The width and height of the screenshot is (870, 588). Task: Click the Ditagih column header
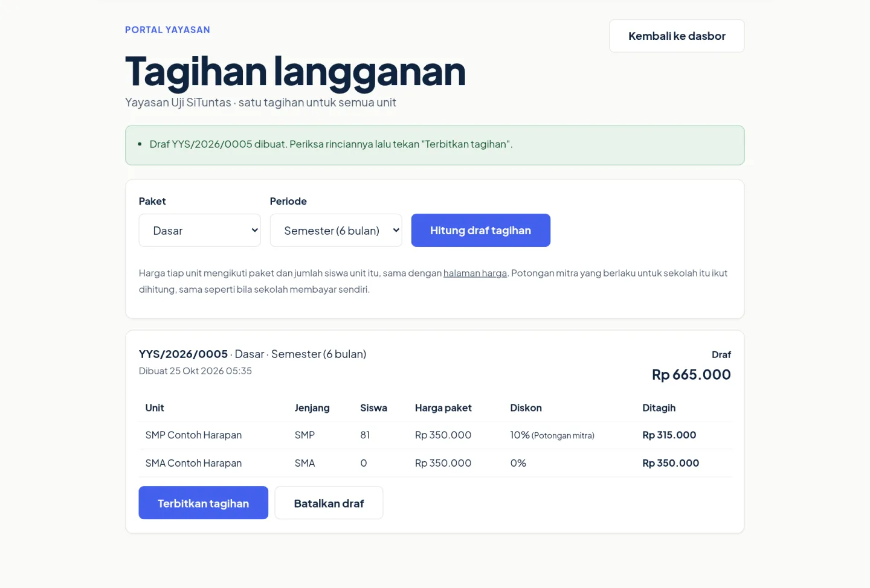point(659,407)
